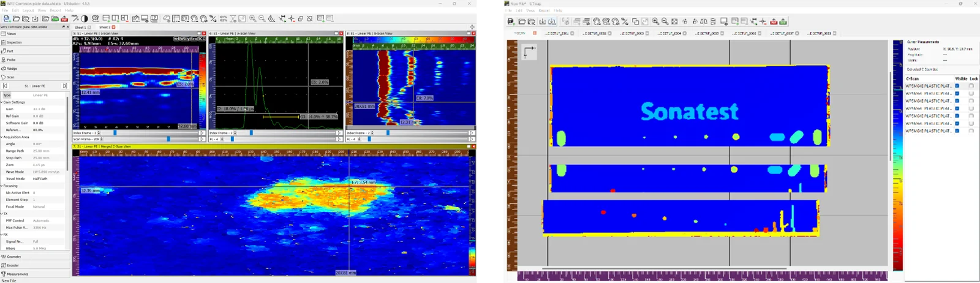This screenshot has width=980, height=283.
Task: Open the Help menu in UTmap window
Action: pyautogui.click(x=557, y=10)
